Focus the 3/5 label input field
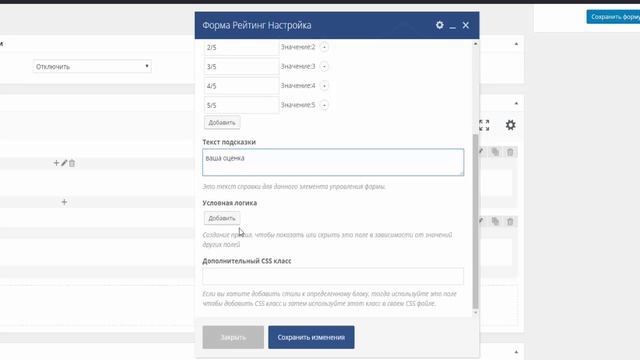This screenshot has height=360, width=640. (x=241, y=67)
